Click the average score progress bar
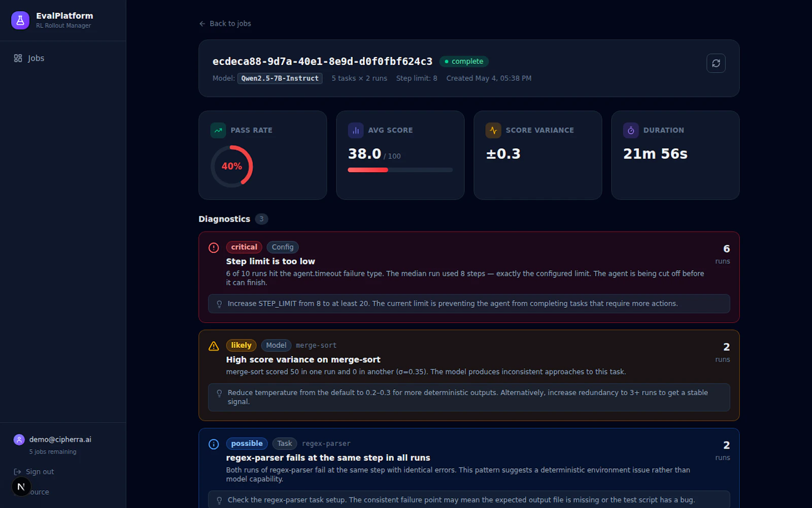The width and height of the screenshot is (812, 508). click(400, 170)
